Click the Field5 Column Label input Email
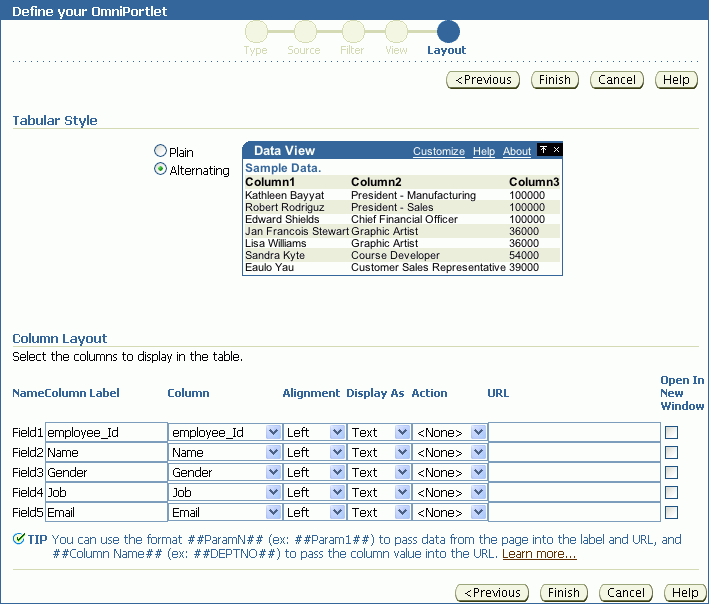Screen dimensions: 709x604 point(107,512)
